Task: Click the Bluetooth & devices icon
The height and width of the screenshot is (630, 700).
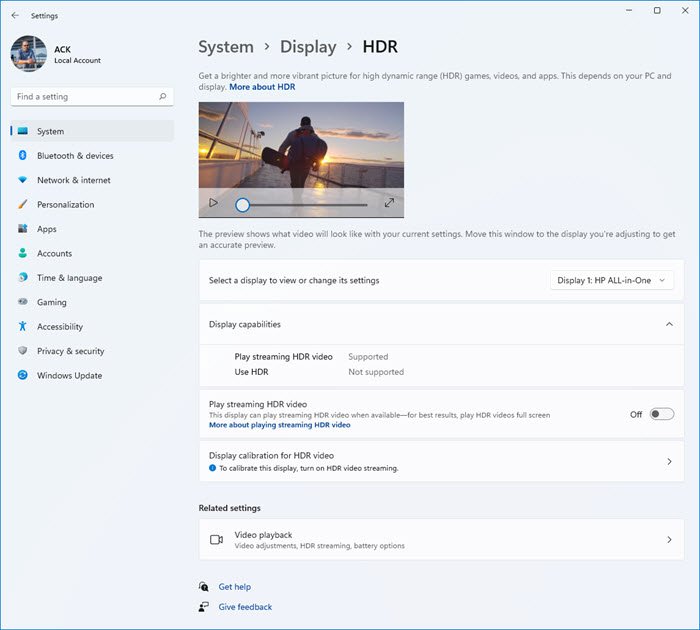Action: [22, 156]
